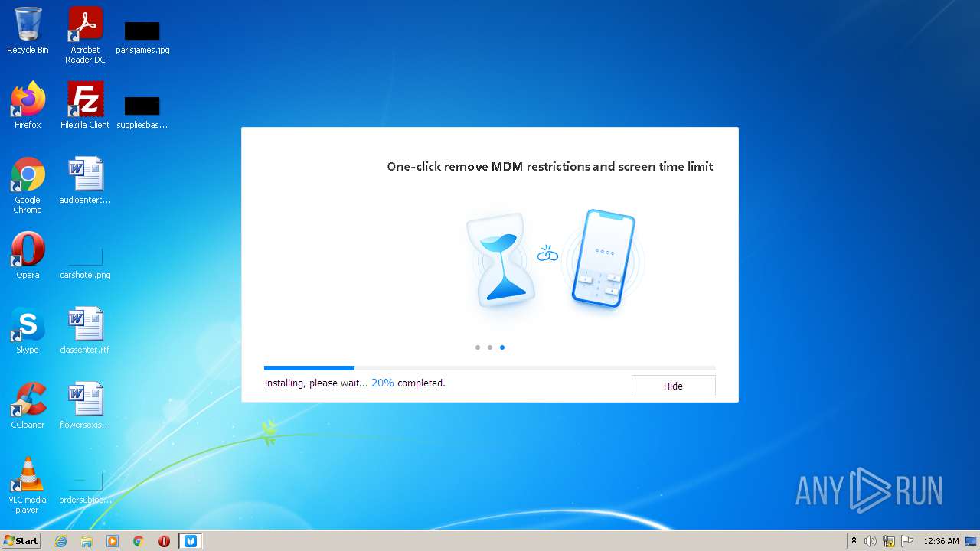The height and width of the screenshot is (551, 980).
Task: Select the installer's active taskbar button
Action: point(191,541)
